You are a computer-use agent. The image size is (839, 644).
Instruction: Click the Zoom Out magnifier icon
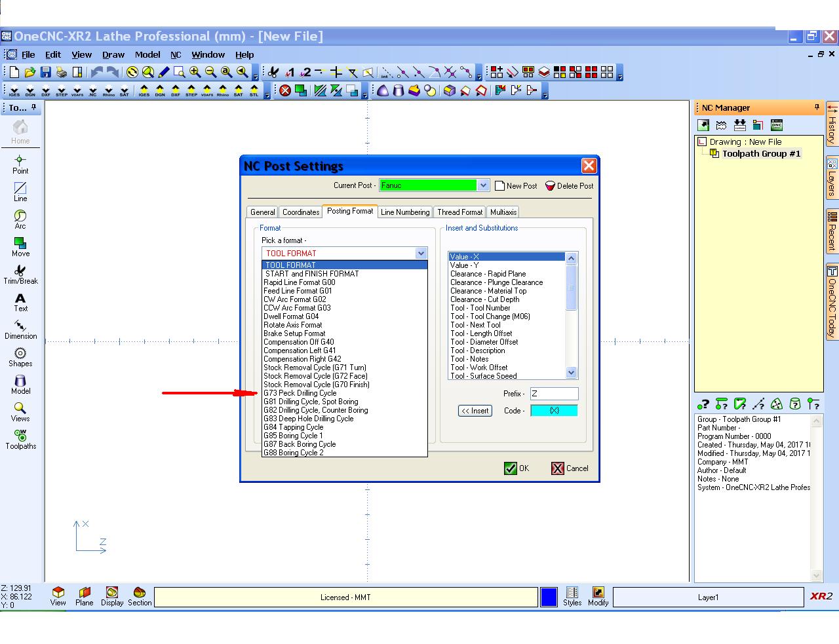tap(210, 72)
